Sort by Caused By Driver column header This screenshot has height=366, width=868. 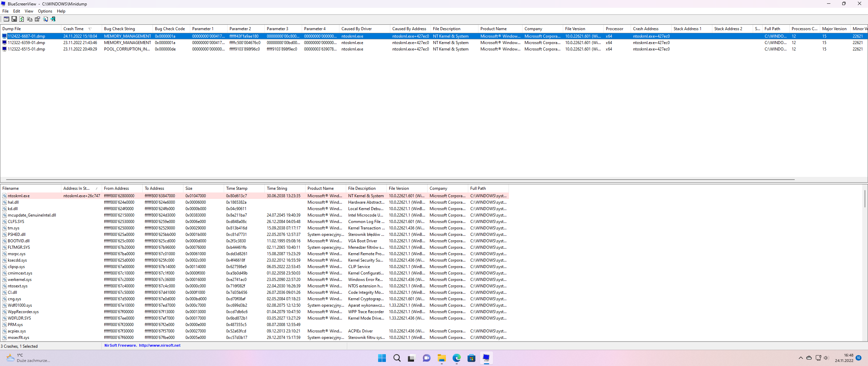[364, 29]
